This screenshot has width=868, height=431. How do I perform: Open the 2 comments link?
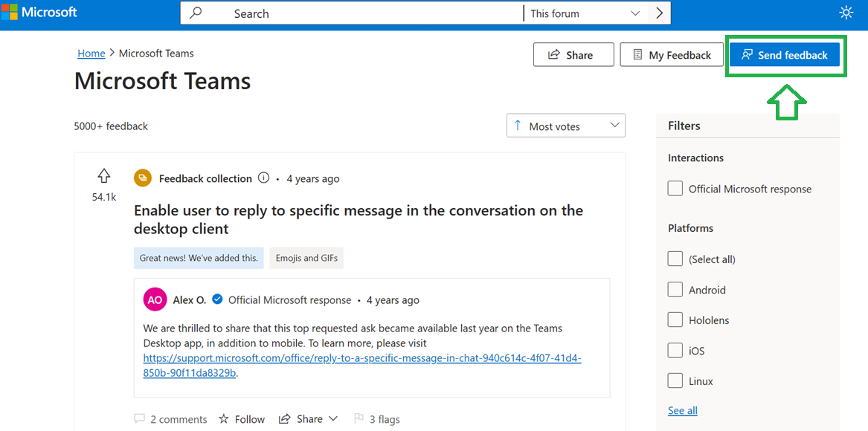coord(170,419)
